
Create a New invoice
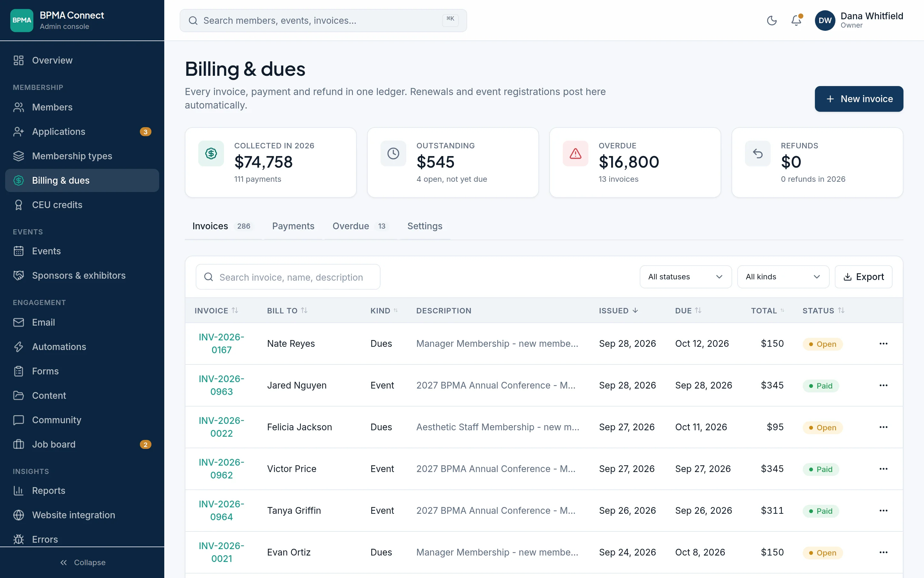coord(859,99)
